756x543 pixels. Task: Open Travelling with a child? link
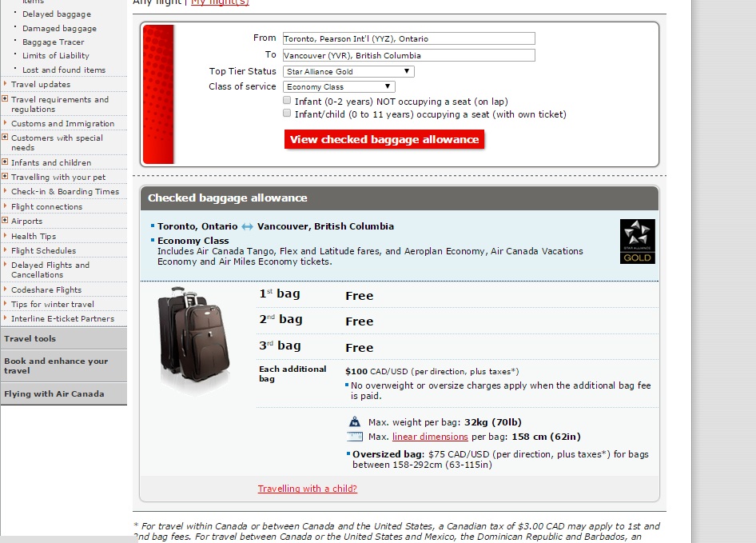point(308,489)
